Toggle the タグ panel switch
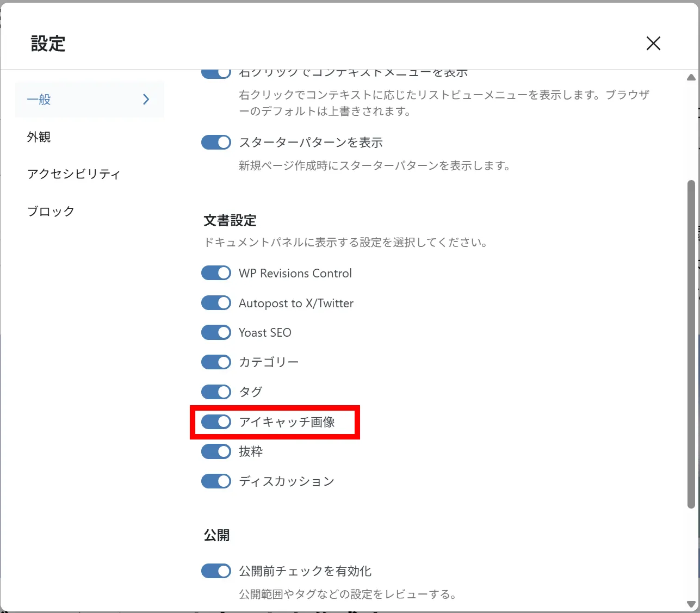 [216, 392]
